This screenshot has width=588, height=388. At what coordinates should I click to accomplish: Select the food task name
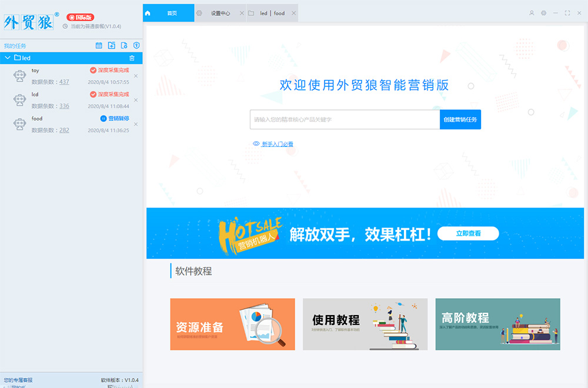(x=37, y=119)
